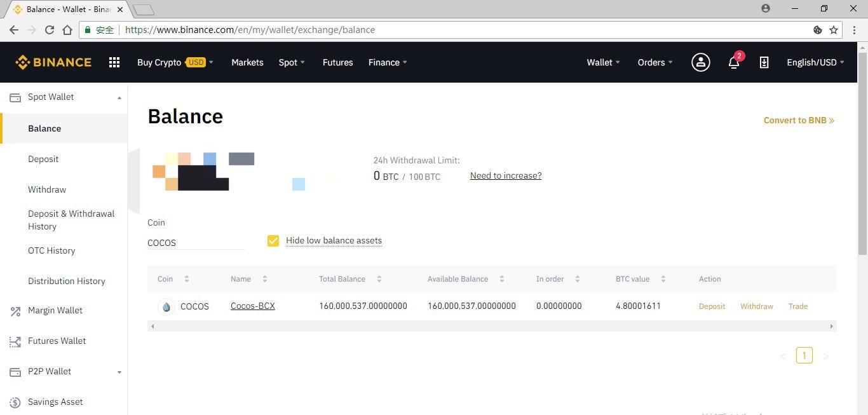Screen dimensions: 868x415
Task: Click Withdraw action for COCOS
Action: click(x=757, y=306)
